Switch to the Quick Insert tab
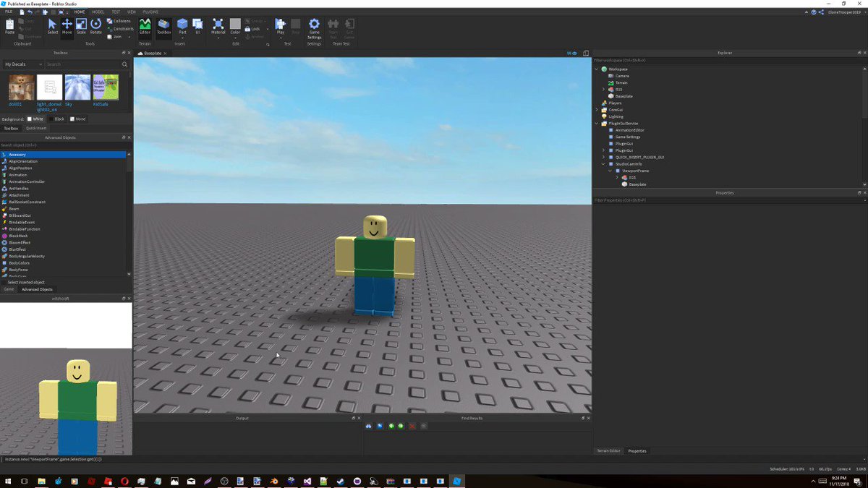This screenshot has height=488, width=868. tap(36, 128)
